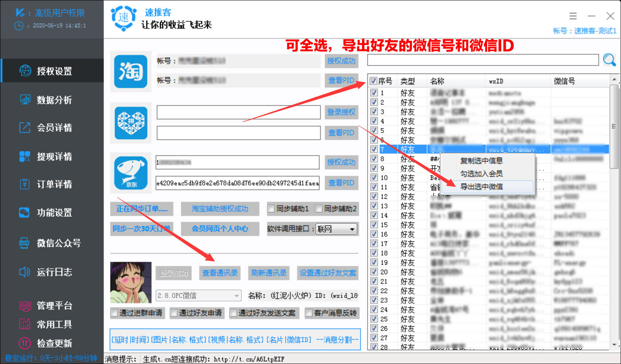621x364 pixels.
Task: Open the 常用工具 icon
Action: 25,324
